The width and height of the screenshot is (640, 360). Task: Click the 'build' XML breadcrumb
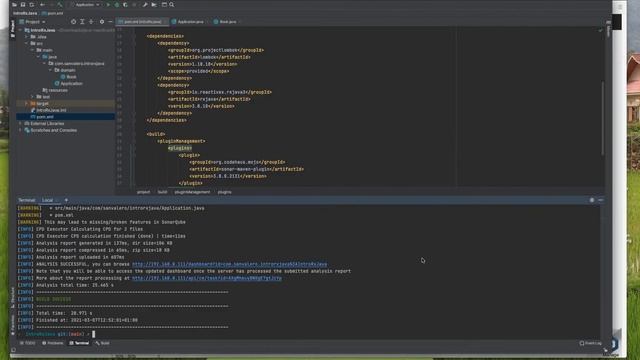click(x=162, y=192)
